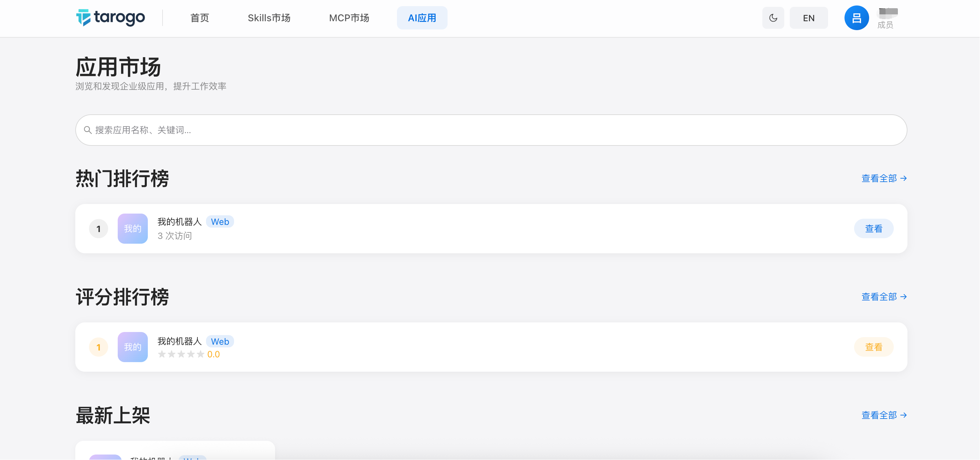Click 我的 app icon in 热门排行榜
Image resolution: width=980 pixels, height=460 pixels.
[132, 229]
